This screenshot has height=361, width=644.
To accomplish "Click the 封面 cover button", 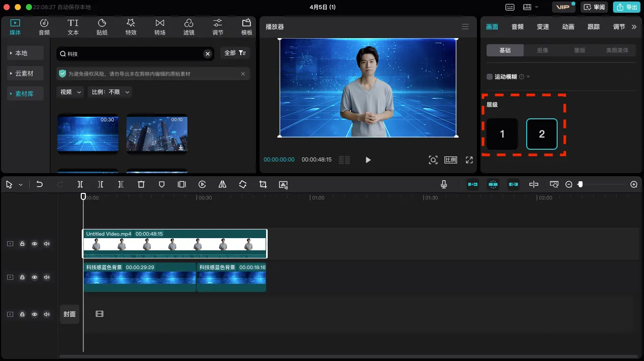I will pyautogui.click(x=70, y=314).
